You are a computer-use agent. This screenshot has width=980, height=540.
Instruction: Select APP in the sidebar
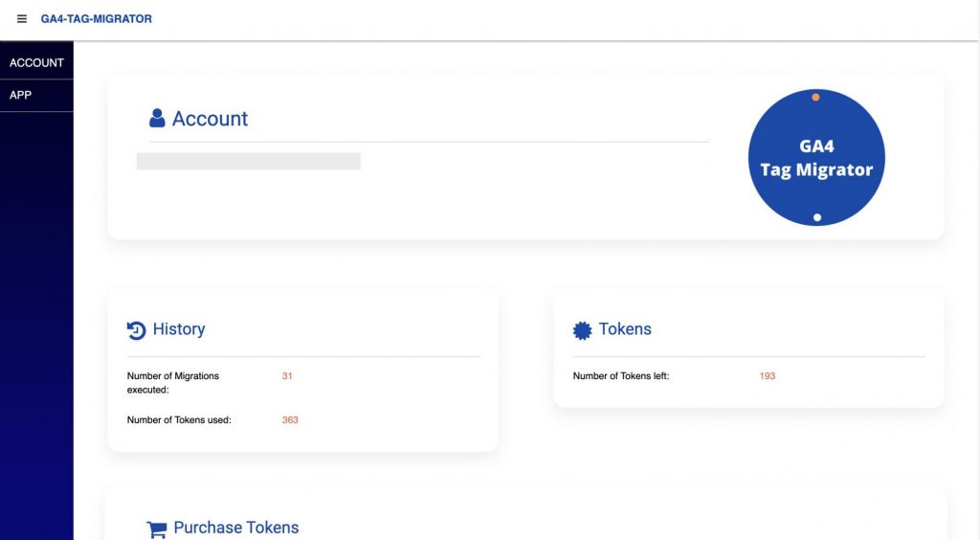(x=36, y=96)
